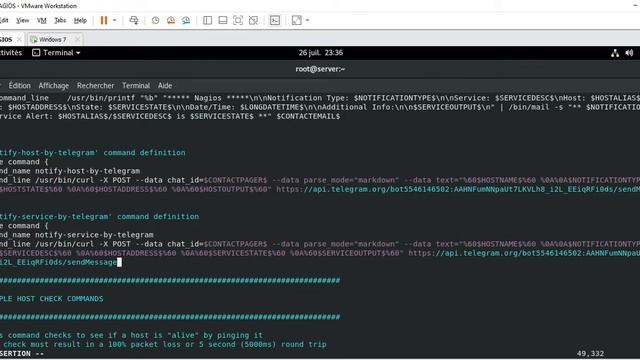Click the notify-service-by-telegram command definition comment

click(100, 217)
